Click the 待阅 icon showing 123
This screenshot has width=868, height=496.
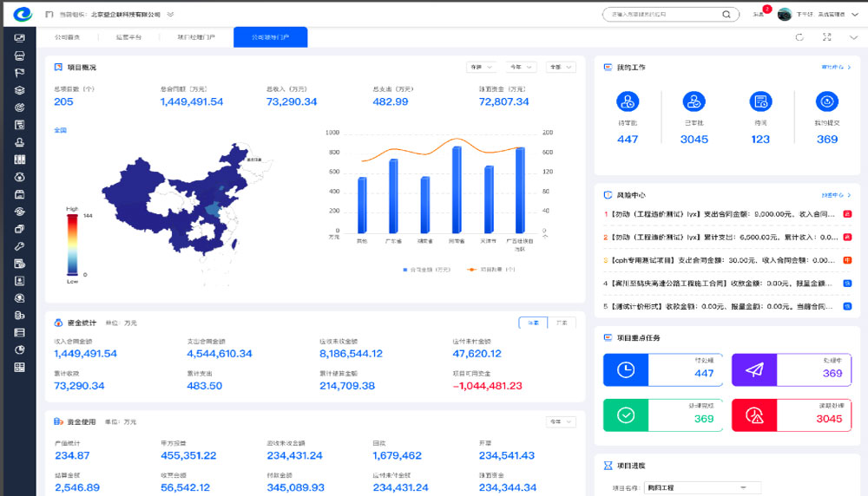[x=760, y=102]
